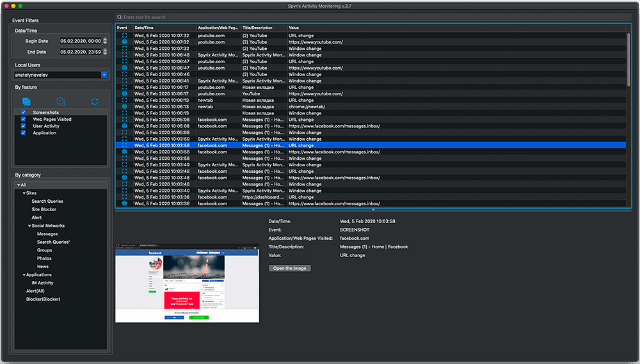The width and height of the screenshot is (640, 364).
Task: Collapse the Social Networks tree node
Action: pos(29,226)
